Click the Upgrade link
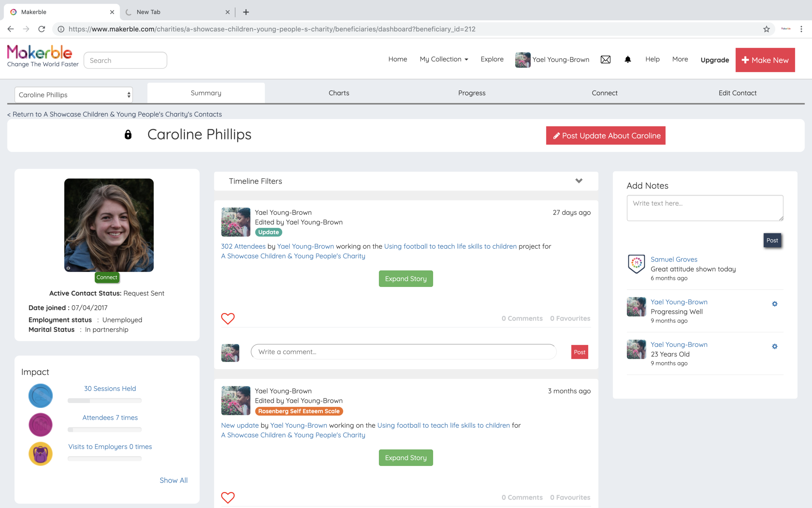This screenshot has height=508, width=812. (x=715, y=60)
